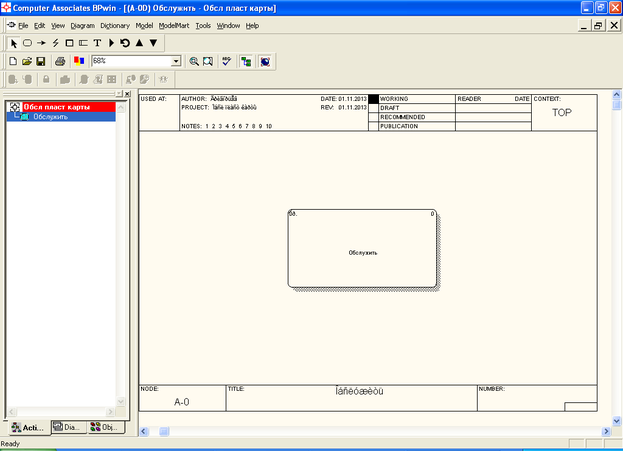Click the right-pointing triangle tool
This screenshot has width=623, height=451.
click(x=111, y=43)
